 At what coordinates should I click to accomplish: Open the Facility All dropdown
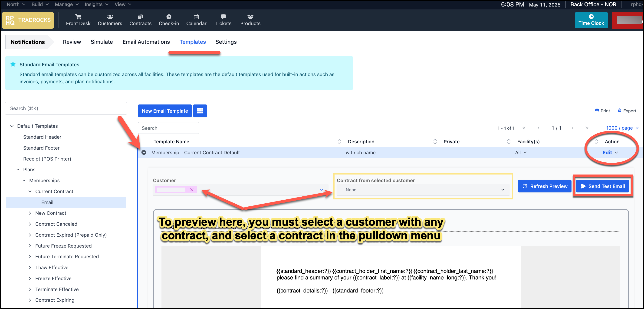tap(521, 152)
